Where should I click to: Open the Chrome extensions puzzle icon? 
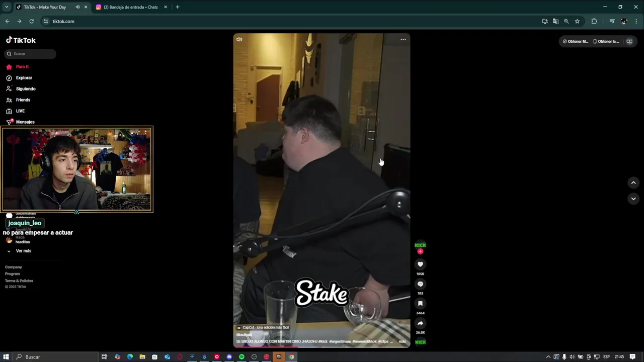coord(594,21)
